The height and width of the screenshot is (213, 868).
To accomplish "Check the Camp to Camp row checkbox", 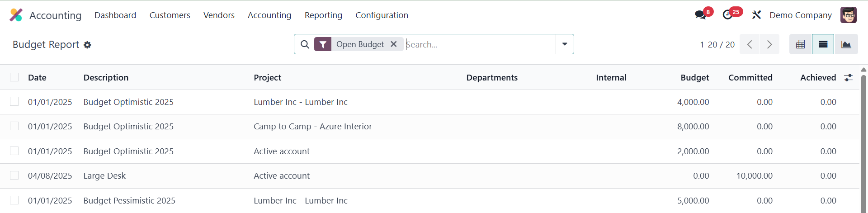I will pos(14,126).
